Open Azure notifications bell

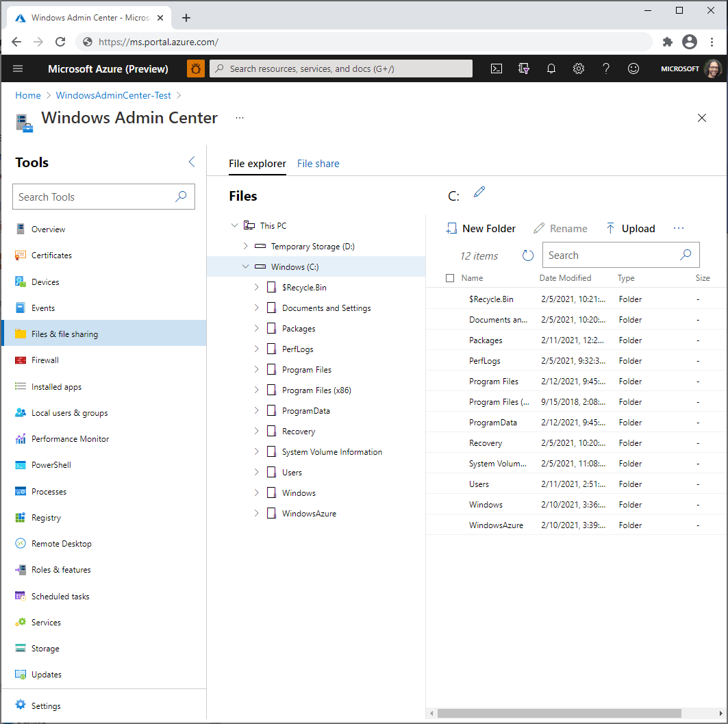point(551,68)
